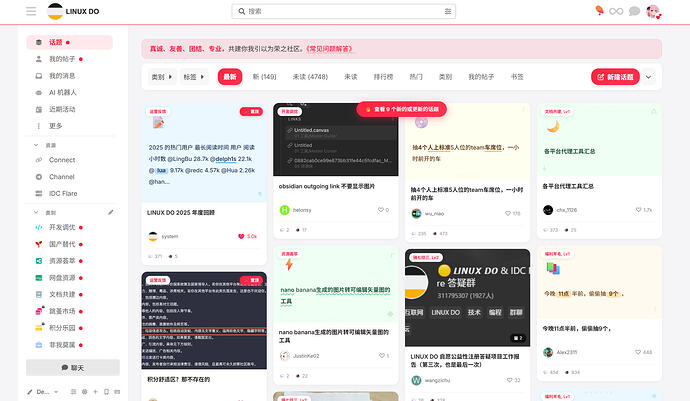
Task: Click the 我的消息 inbox icon
Action: (39, 76)
